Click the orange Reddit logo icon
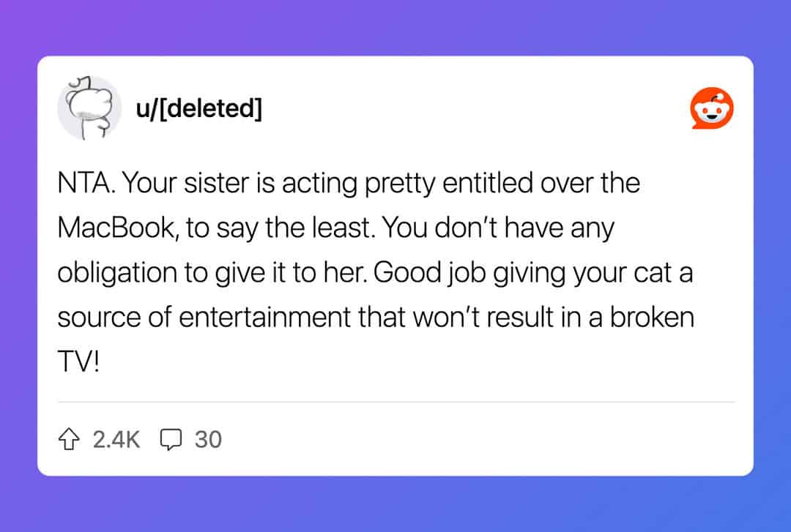Viewport: 791px width, 532px height. pyautogui.click(x=712, y=109)
